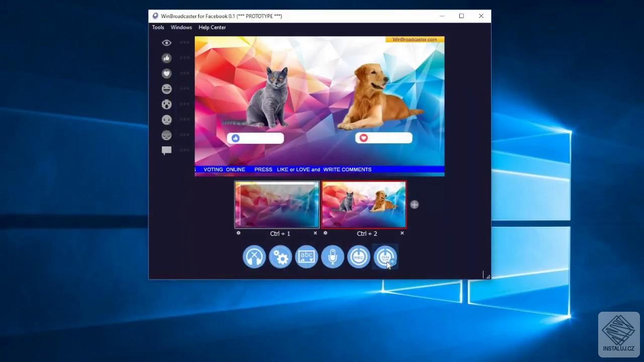Open settings gear for Ctrl + 1 scene
The height and width of the screenshot is (362, 644).
click(x=238, y=233)
